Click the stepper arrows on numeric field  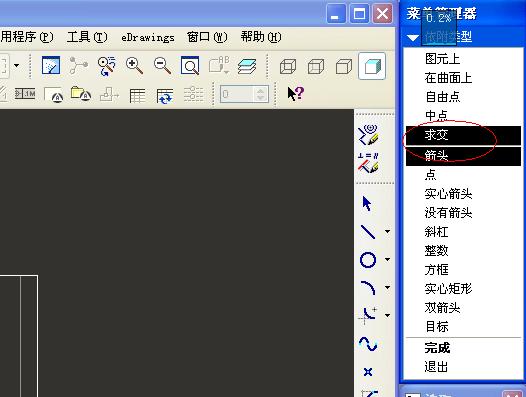coord(261,94)
